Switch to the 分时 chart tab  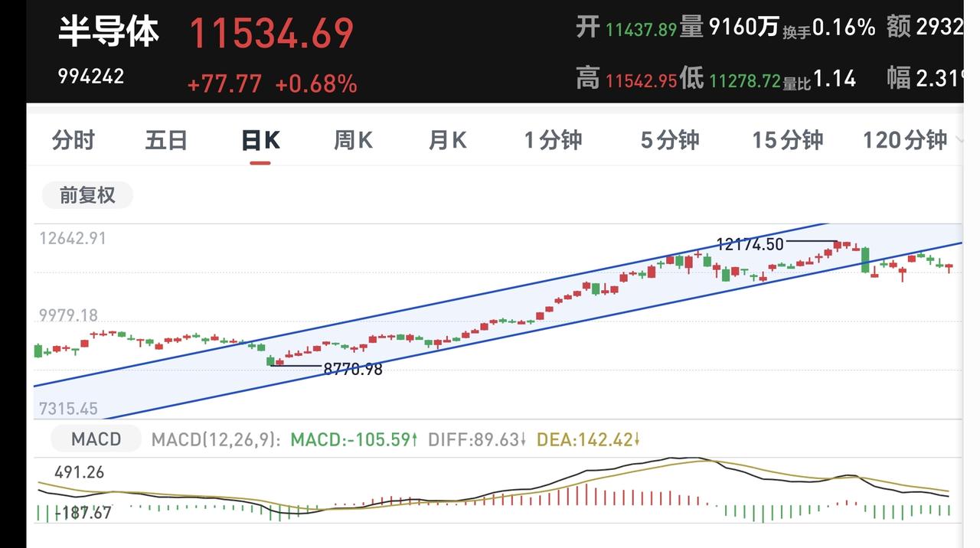[73, 140]
